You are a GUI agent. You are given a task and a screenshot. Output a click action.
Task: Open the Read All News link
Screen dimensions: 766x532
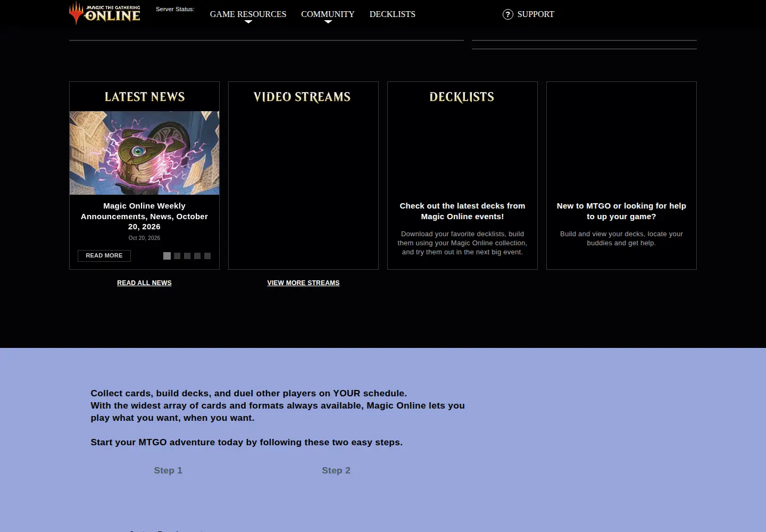(x=144, y=283)
